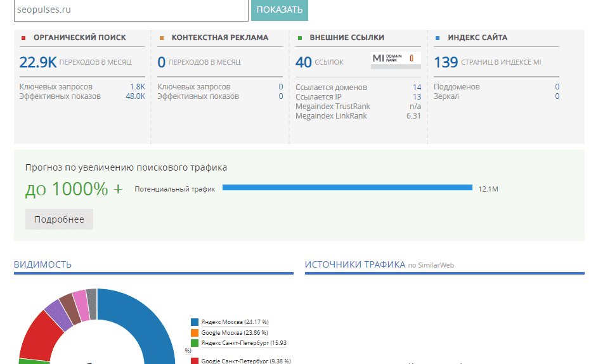Click the MI Domain Rank badge
The height and width of the screenshot is (364, 591).
[396, 60]
